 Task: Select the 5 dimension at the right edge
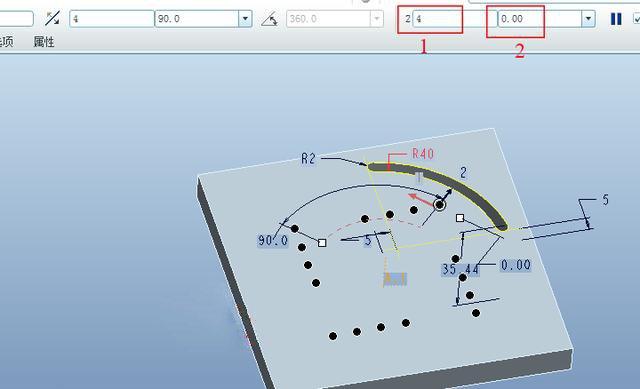tap(605, 200)
